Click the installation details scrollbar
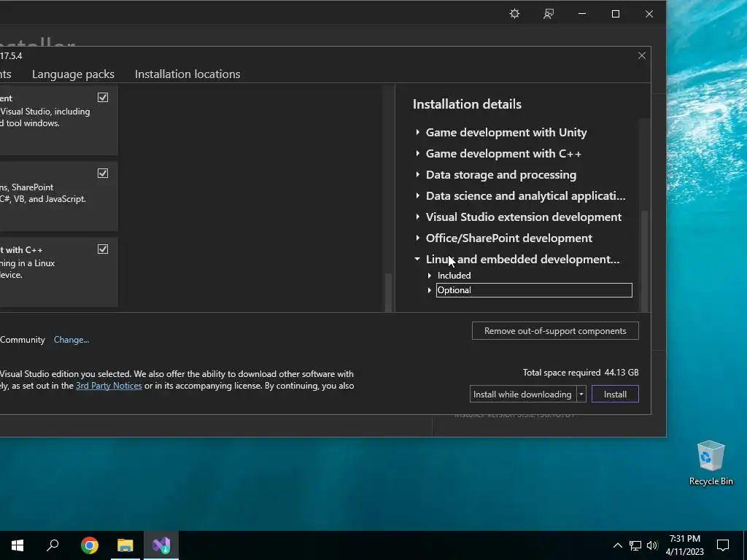Screen dimensions: 747x560 point(643,261)
